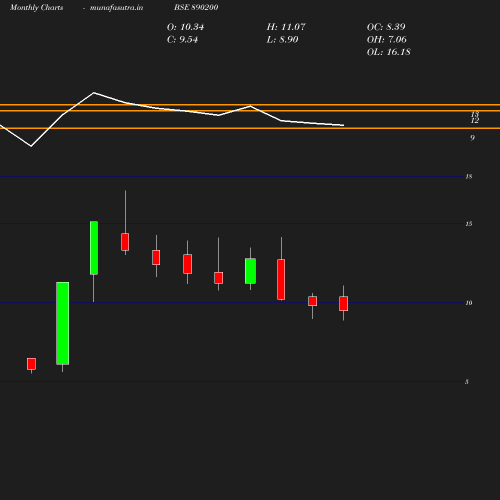Click the indicator axis label "9"

coord(472,138)
